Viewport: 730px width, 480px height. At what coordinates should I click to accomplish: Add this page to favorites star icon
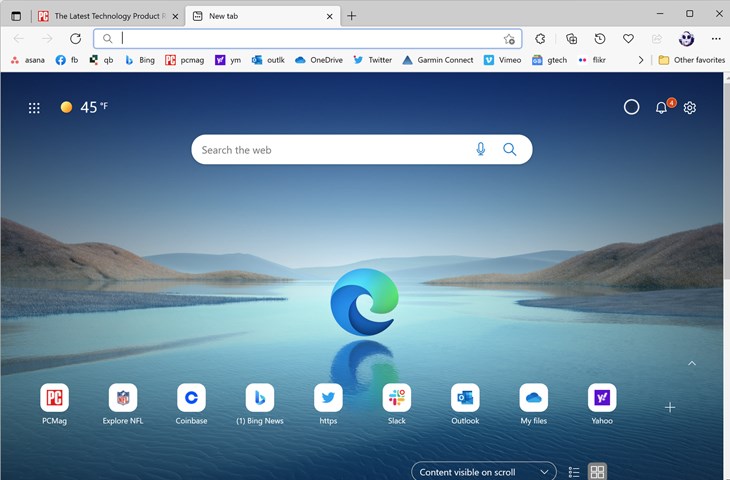pos(509,39)
